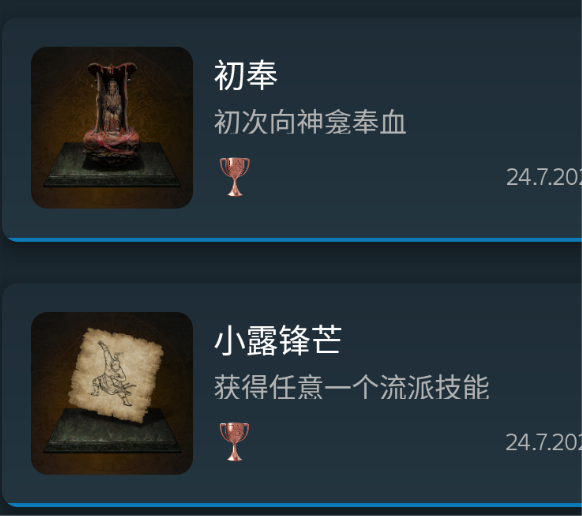Image resolution: width=582 pixels, height=516 pixels.
Task: Click the kneeling figure inside the shrine
Action: tap(112, 108)
